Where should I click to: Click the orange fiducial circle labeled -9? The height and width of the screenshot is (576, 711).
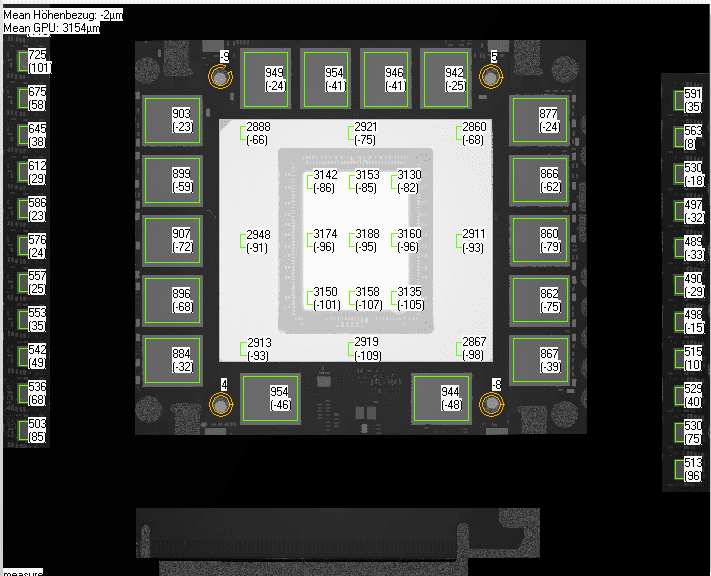click(x=220, y=78)
